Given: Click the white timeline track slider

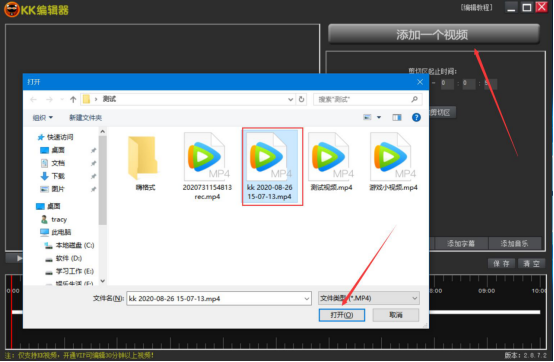Looking at the screenshot, I should pos(485,312).
